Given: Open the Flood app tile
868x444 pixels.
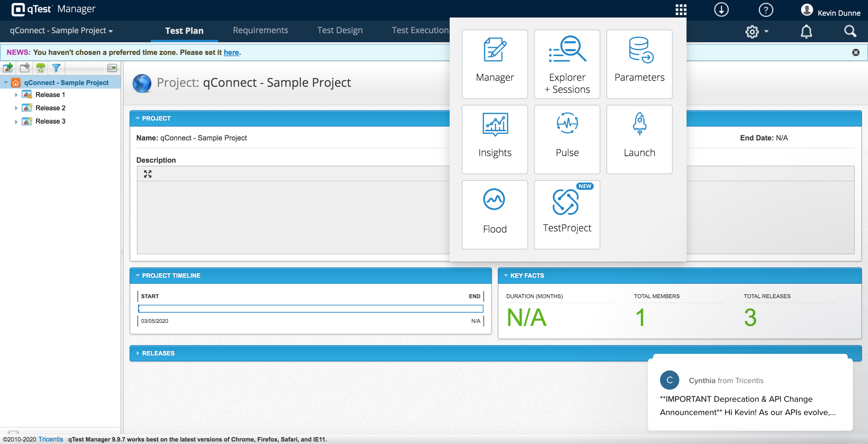Looking at the screenshot, I should [x=495, y=214].
